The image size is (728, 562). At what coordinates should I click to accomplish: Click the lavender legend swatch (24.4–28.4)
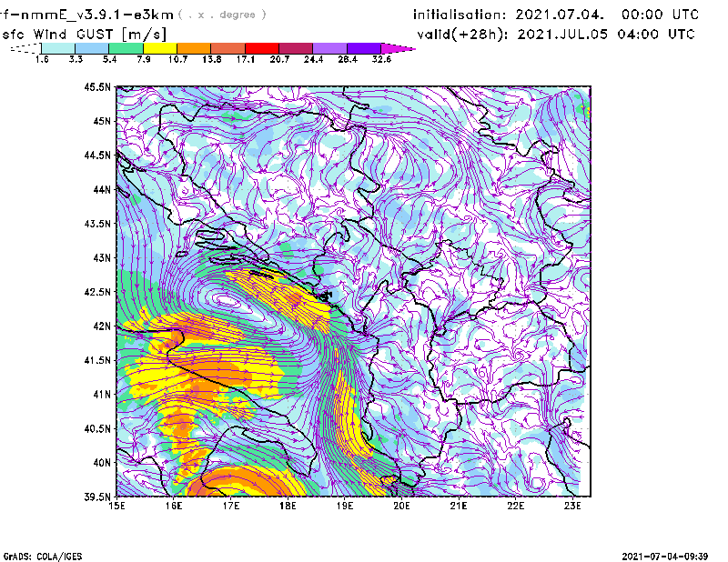330,48
